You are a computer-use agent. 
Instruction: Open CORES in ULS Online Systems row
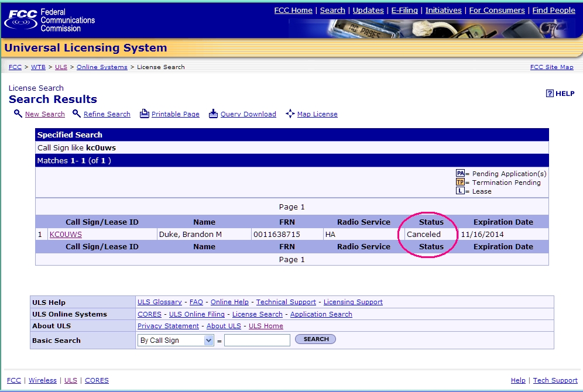[149, 314]
